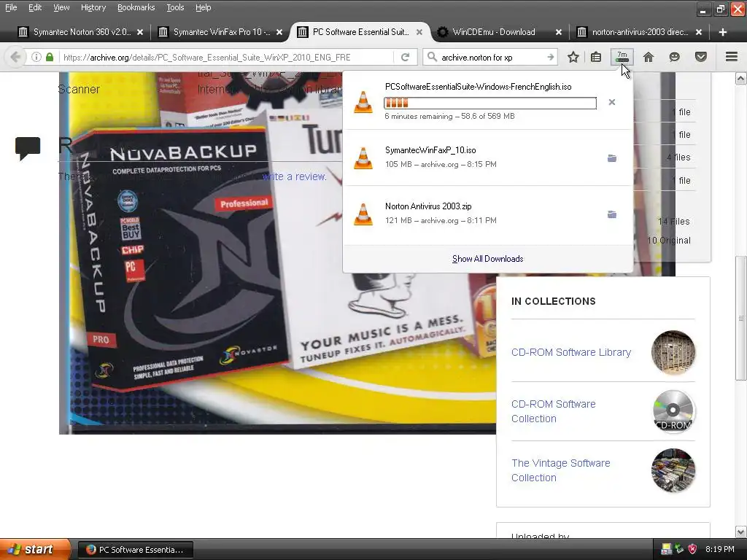Open the View menu

tap(61, 7)
